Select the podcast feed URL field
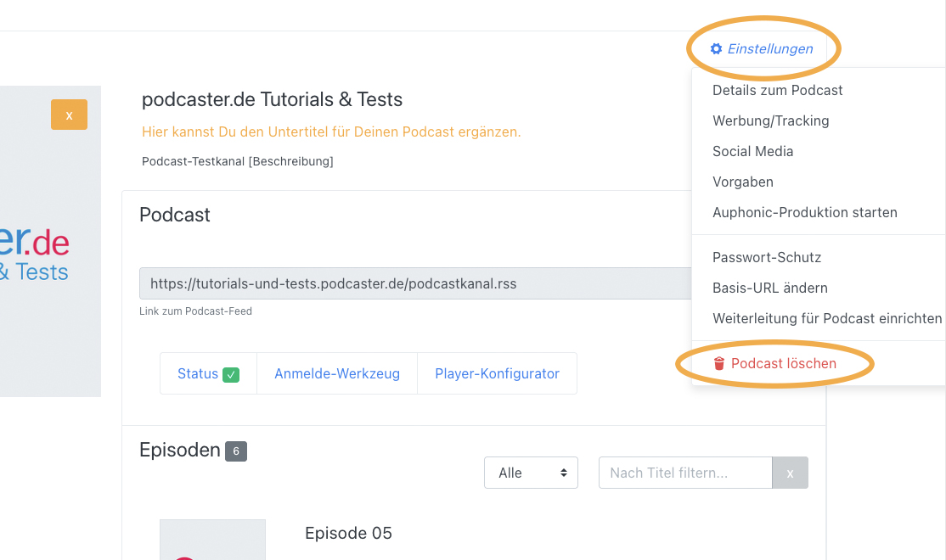 click(415, 283)
